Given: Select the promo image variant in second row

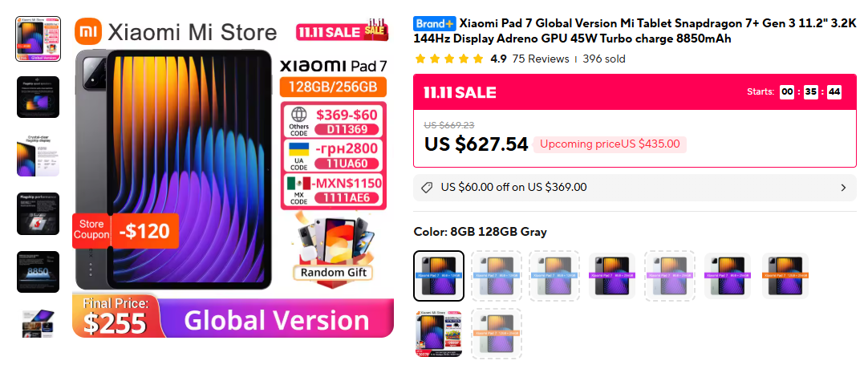Looking at the screenshot, I should [x=439, y=334].
